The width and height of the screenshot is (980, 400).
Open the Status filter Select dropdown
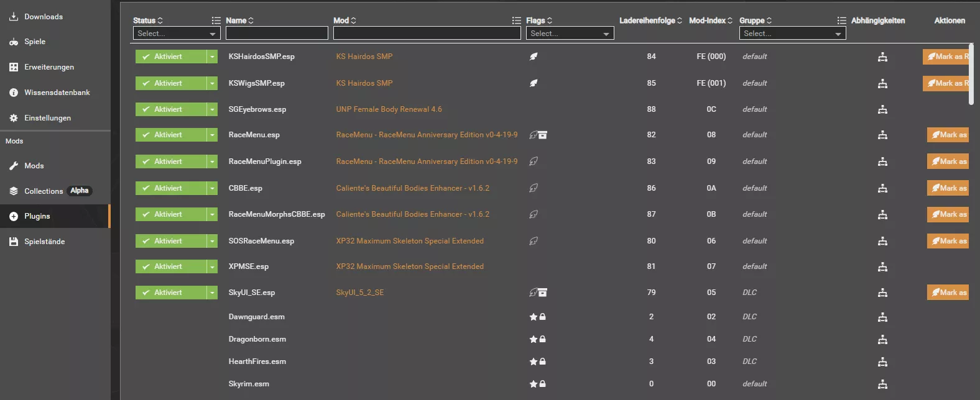pos(177,34)
